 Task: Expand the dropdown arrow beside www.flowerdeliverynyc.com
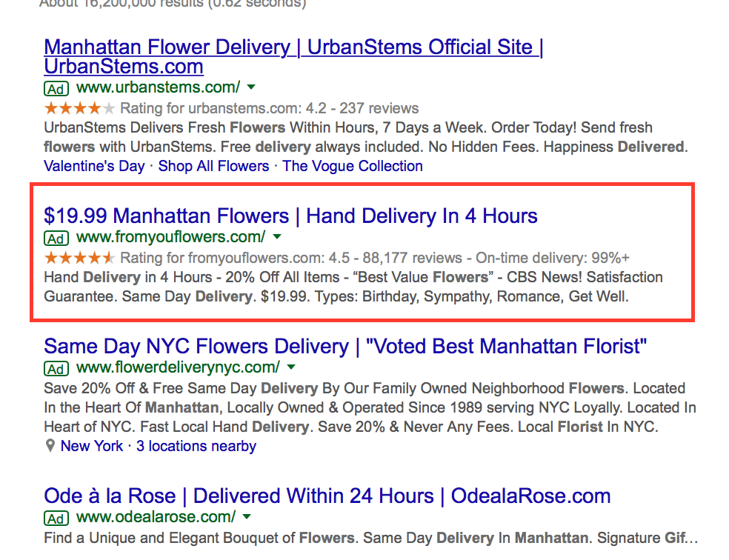(291, 367)
